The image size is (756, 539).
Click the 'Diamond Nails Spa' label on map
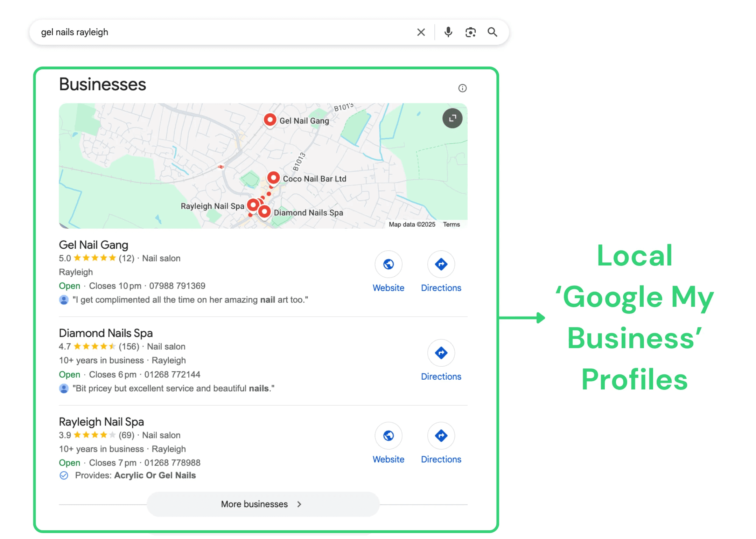pyautogui.click(x=308, y=213)
